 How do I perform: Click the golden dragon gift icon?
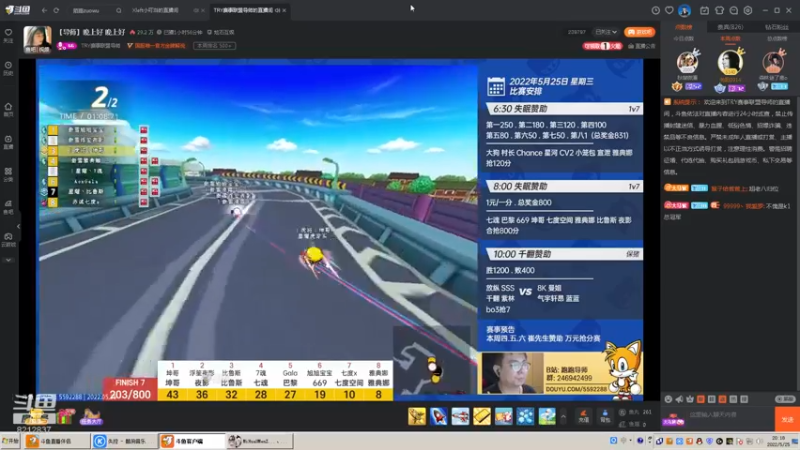click(417, 416)
